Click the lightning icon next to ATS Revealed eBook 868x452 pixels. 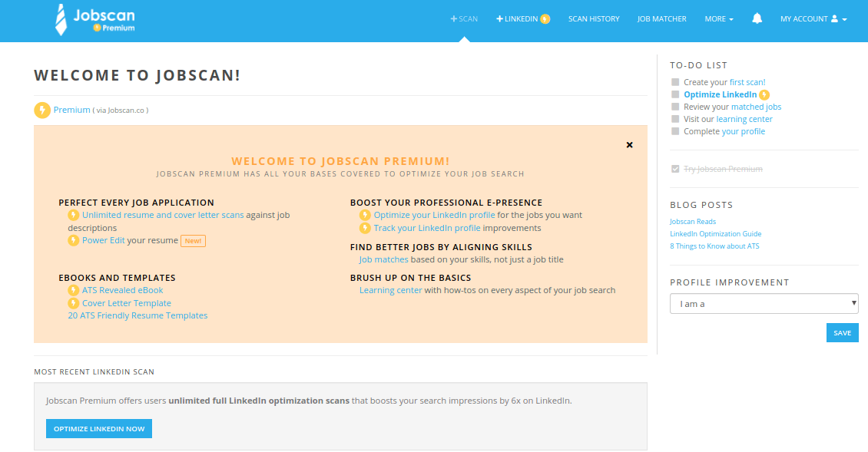tap(73, 289)
